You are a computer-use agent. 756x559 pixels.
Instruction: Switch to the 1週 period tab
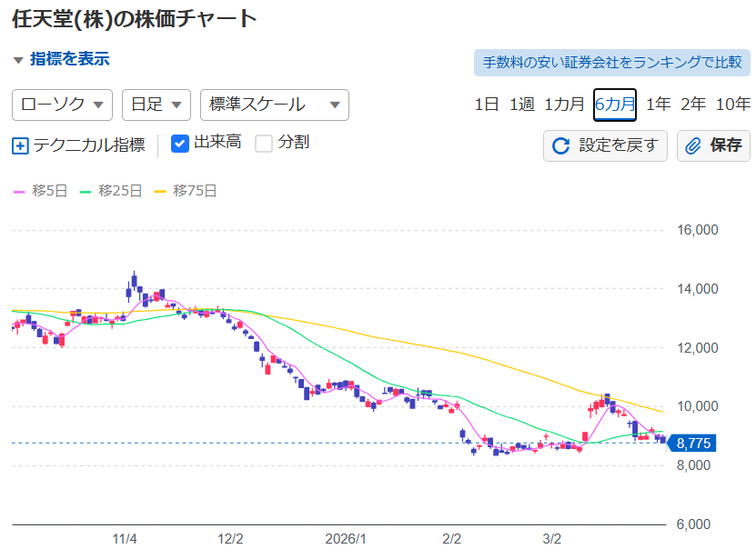click(521, 105)
